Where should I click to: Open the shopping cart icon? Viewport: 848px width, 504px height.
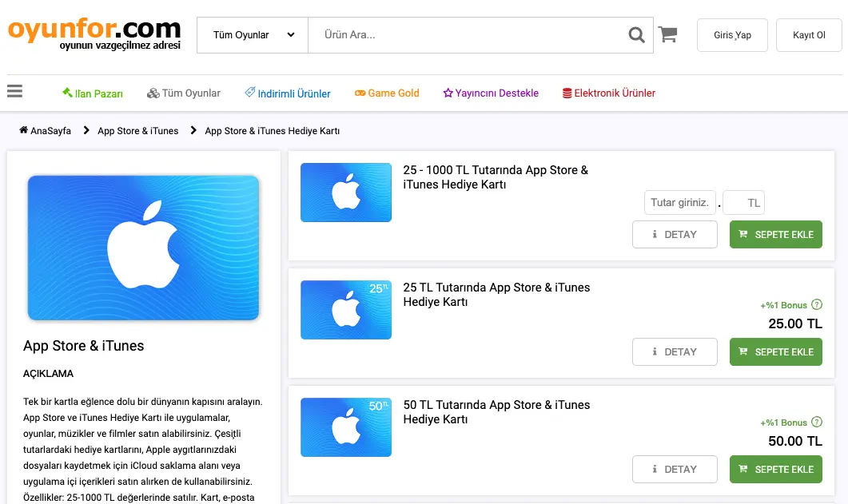coord(668,34)
